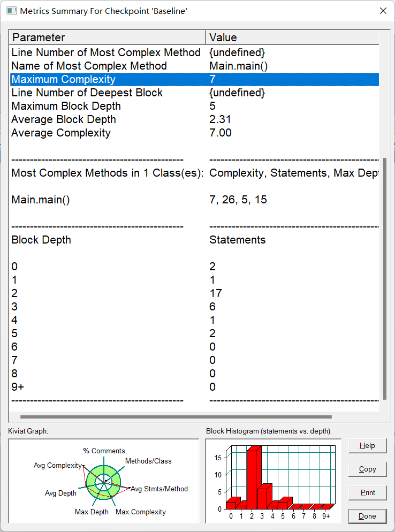The image size is (395, 532).
Task: Select the Average Block Depth row
Action: click(194, 119)
